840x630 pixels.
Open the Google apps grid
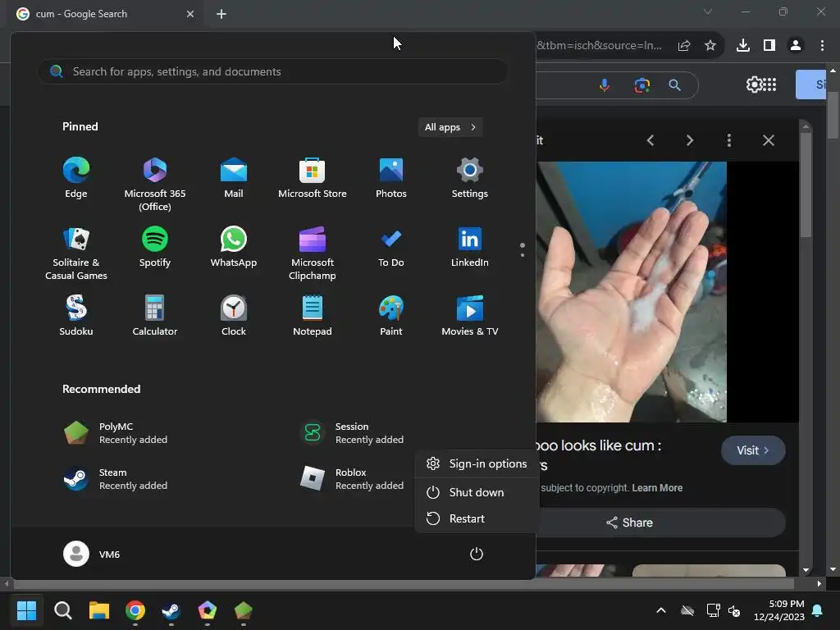point(769,84)
